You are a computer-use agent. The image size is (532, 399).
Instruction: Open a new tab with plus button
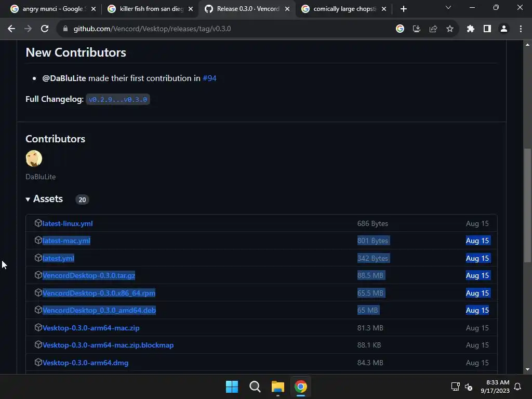click(403, 9)
